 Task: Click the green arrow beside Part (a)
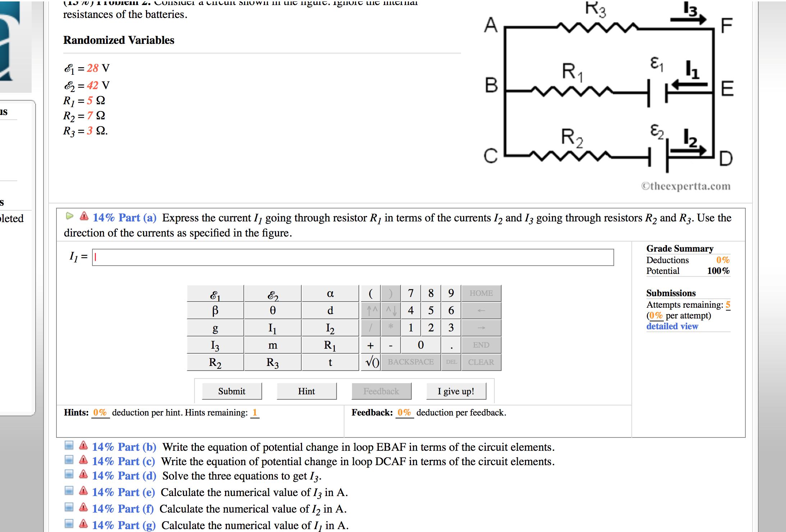[70, 216]
